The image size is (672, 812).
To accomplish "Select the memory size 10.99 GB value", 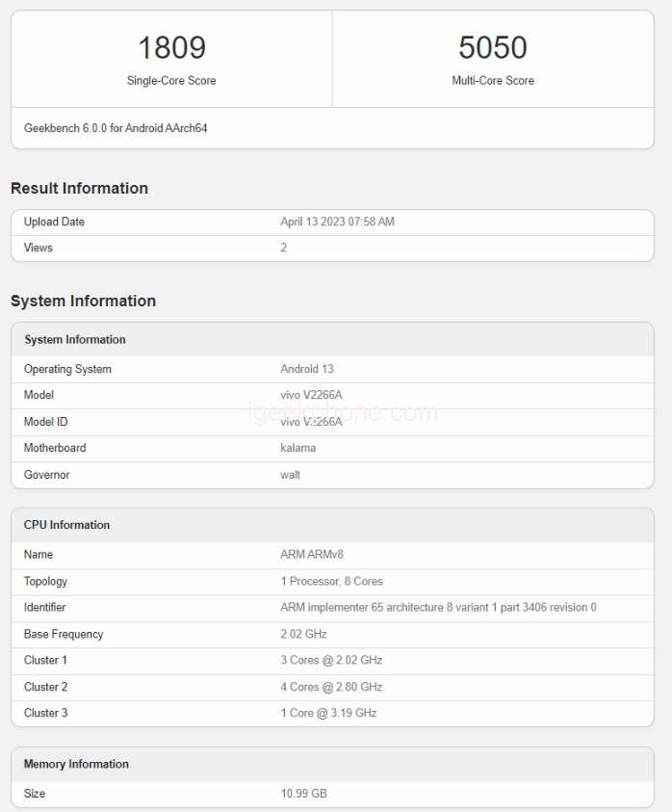I will [x=303, y=794].
